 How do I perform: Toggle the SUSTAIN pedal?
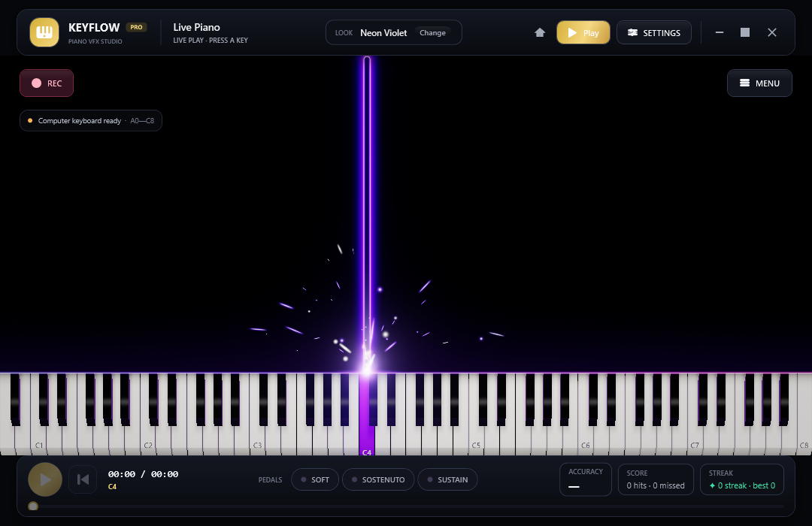(x=447, y=479)
